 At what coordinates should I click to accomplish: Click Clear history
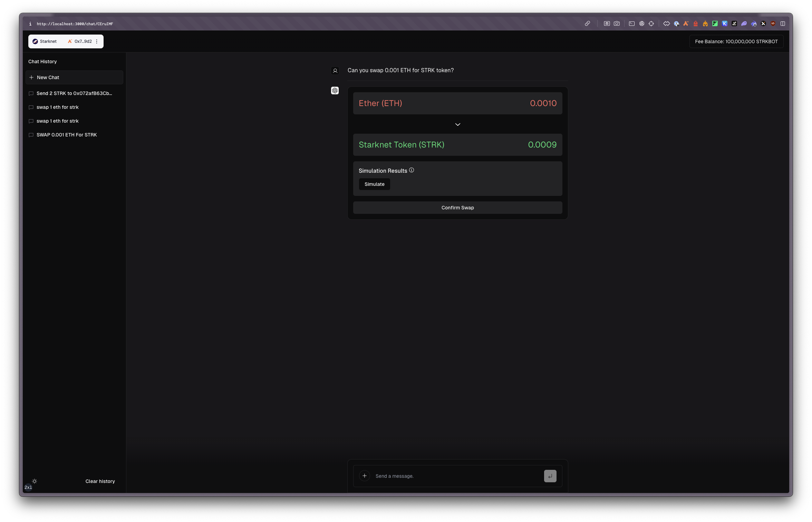(x=100, y=481)
